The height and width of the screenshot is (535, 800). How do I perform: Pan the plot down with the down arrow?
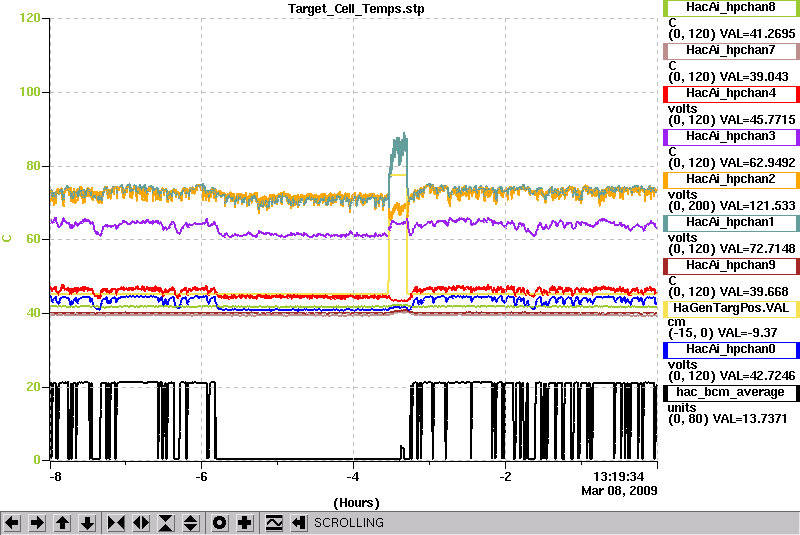pyautogui.click(x=88, y=523)
